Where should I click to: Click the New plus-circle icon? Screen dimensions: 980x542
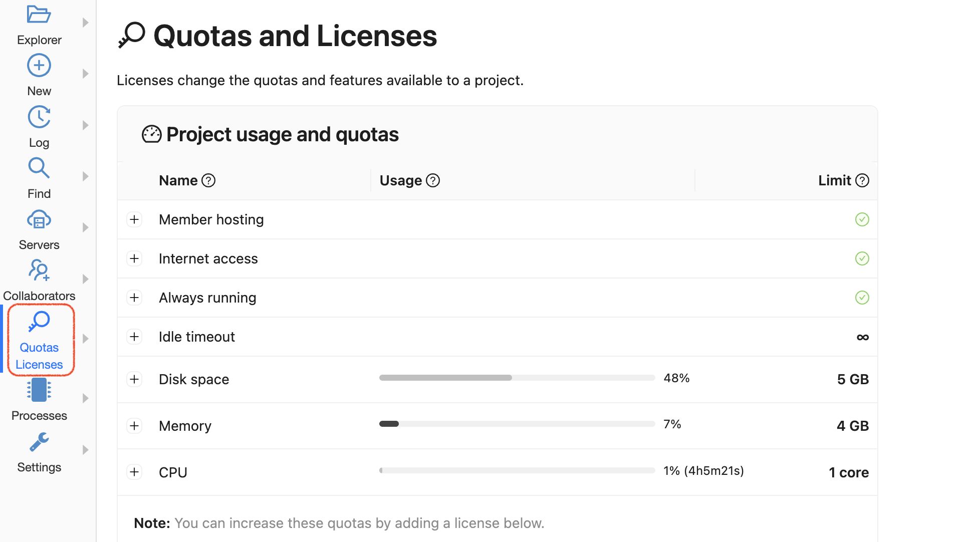pyautogui.click(x=39, y=66)
